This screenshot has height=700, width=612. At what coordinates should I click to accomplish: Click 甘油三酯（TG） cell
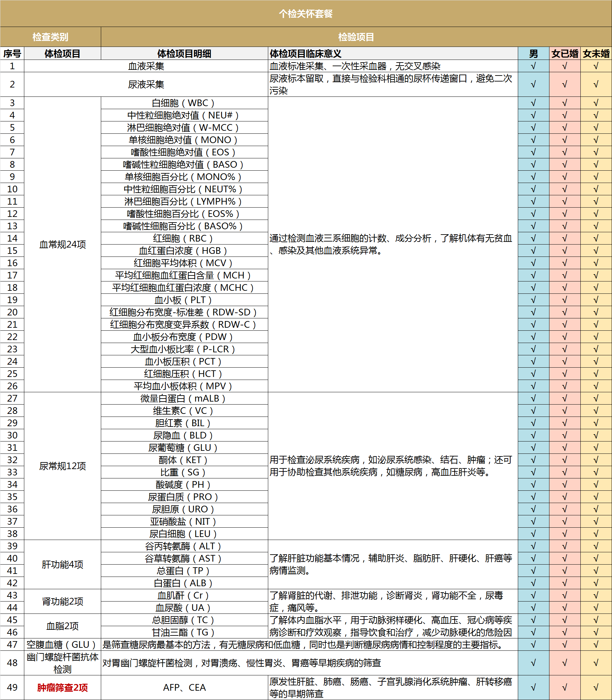coord(184,632)
